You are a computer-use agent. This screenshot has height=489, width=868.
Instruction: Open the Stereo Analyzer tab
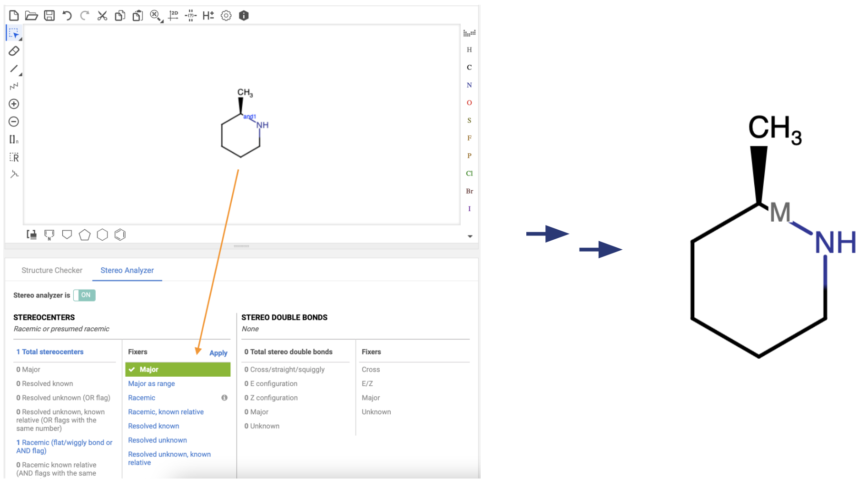(x=127, y=270)
